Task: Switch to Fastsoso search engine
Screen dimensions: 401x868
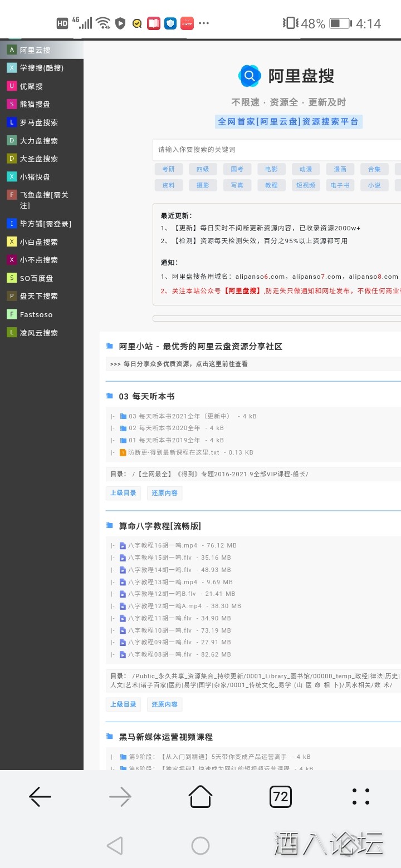Action: [42, 314]
